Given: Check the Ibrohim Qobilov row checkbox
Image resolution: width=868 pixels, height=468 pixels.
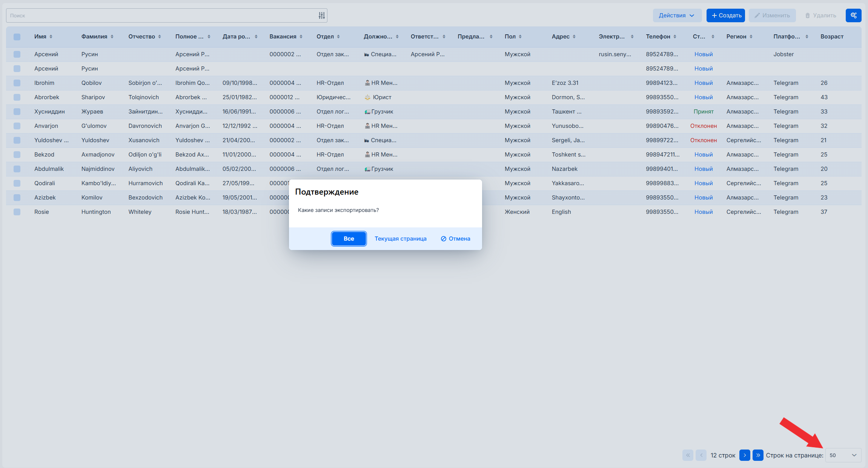Looking at the screenshot, I should (17, 83).
